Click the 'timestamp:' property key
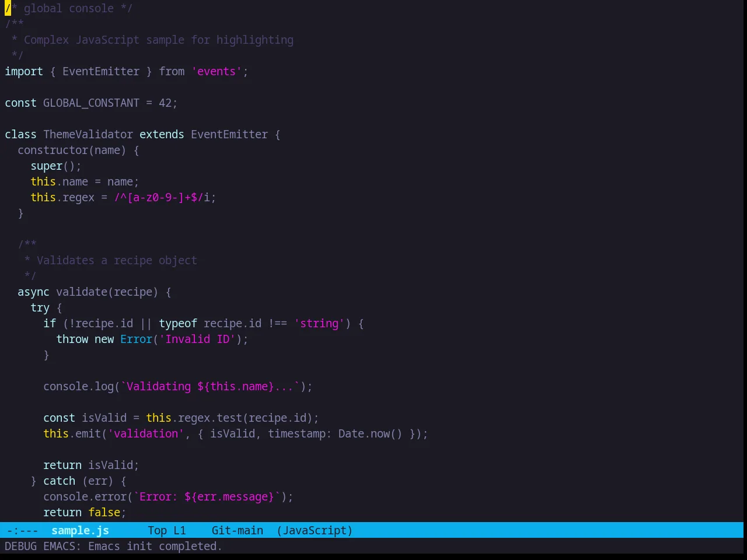 click(x=300, y=433)
